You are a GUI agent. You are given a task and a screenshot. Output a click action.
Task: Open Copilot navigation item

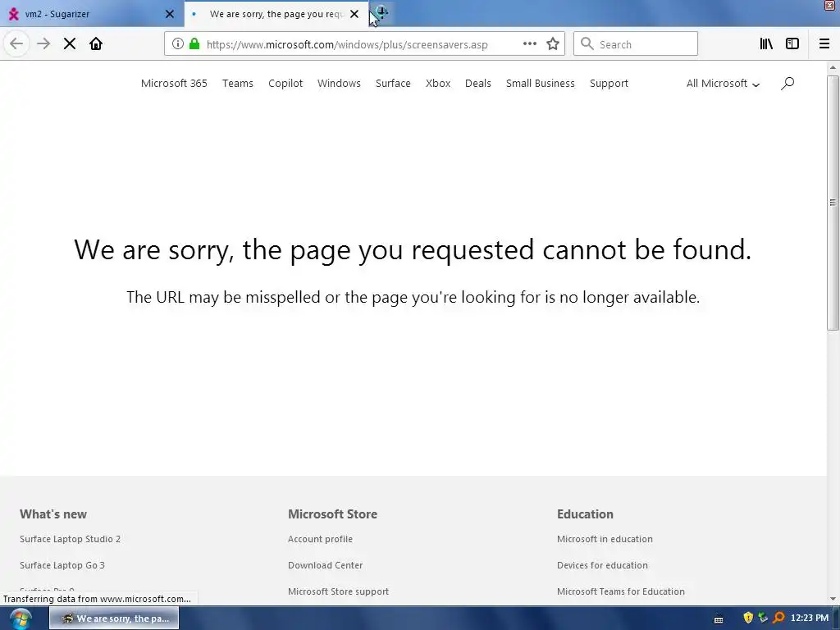[x=285, y=84]
